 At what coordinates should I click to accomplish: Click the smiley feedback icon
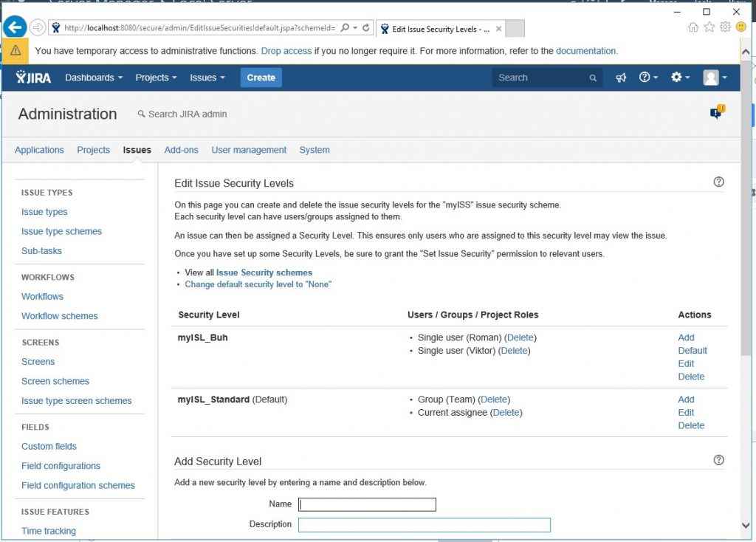[741, 27]
